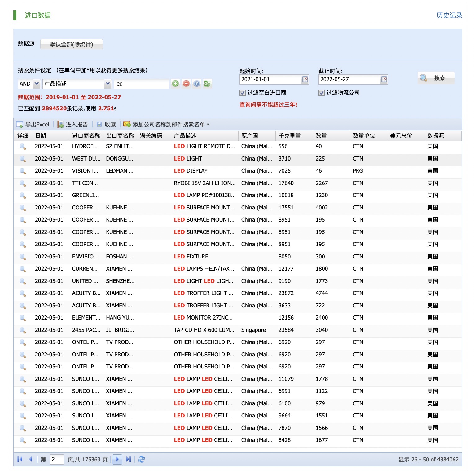Sort by 产品描述 column header
Image resolution: width=474 pixels, height=476 pixels.
204,136
